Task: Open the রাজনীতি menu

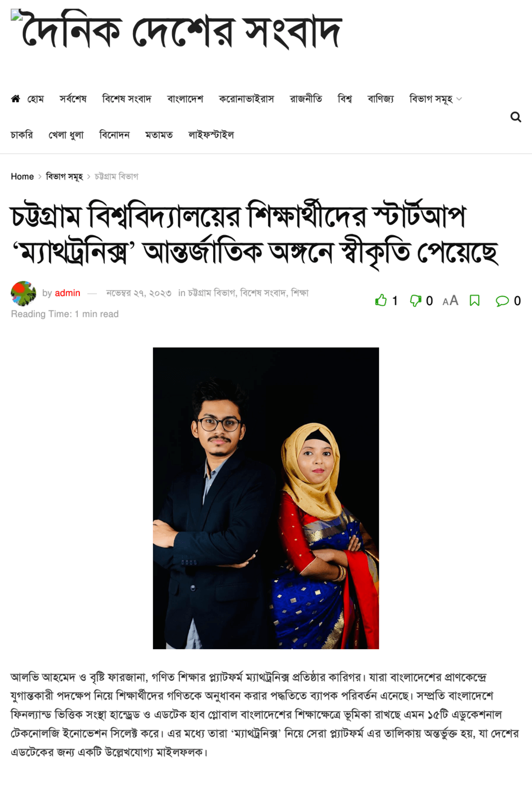Action: 306,99
